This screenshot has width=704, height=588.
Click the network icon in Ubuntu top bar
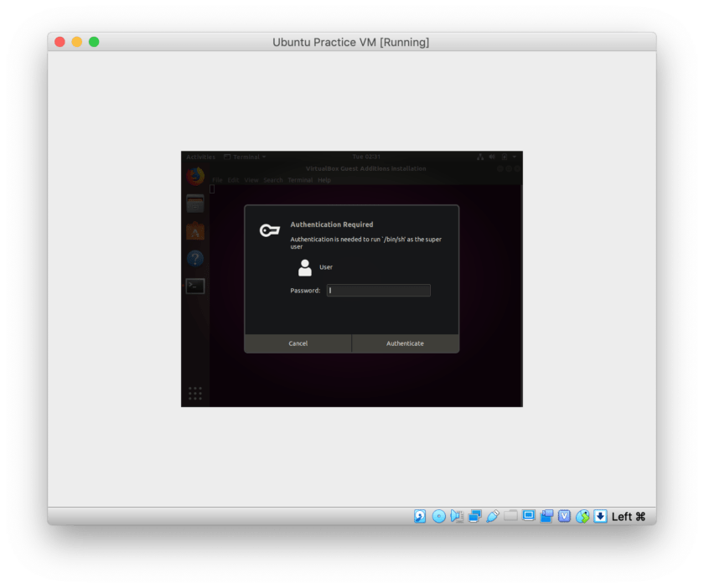(480, 157)
